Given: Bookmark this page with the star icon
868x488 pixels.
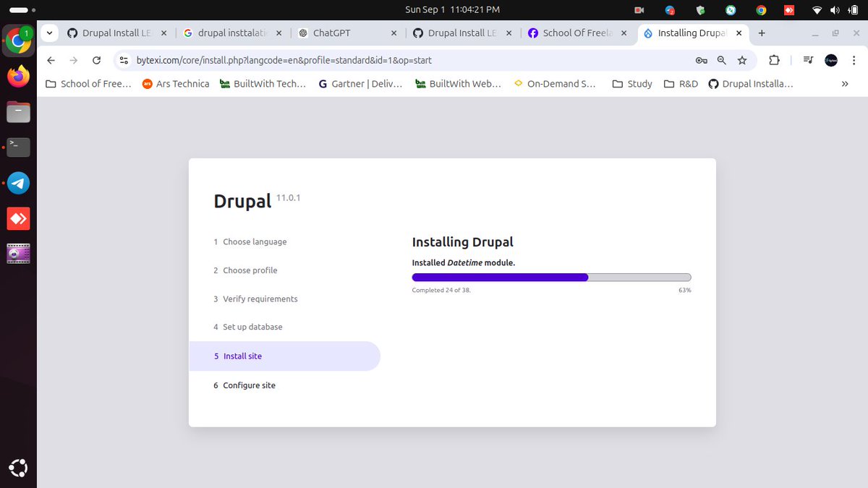Looking at the screenshot, I should [x=742, y=61].
